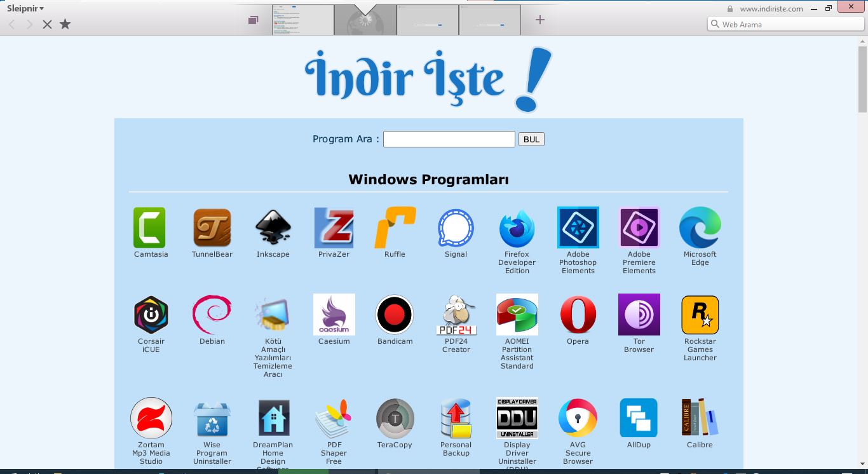
Task: Select the active loading tab thumbnail
Action: click(365, 20)
